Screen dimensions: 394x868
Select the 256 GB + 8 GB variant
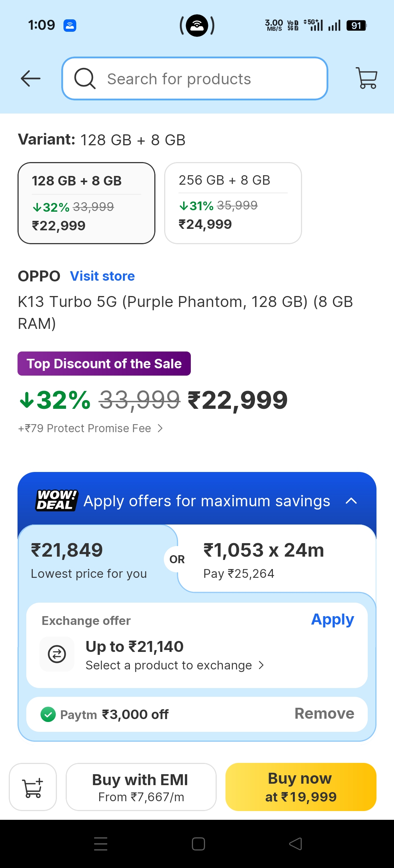233,203
